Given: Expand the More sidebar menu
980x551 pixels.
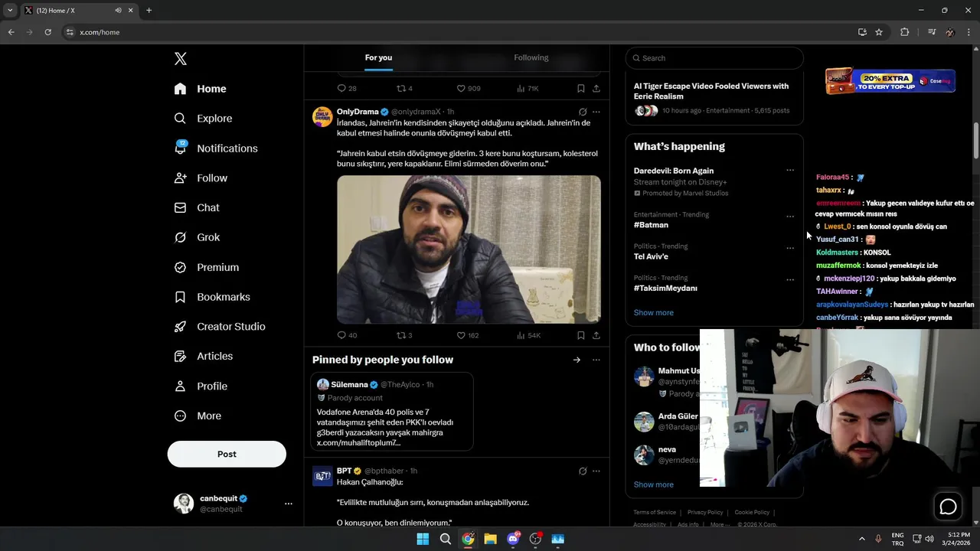Looking at the screenshot, I should pos(198,416).
